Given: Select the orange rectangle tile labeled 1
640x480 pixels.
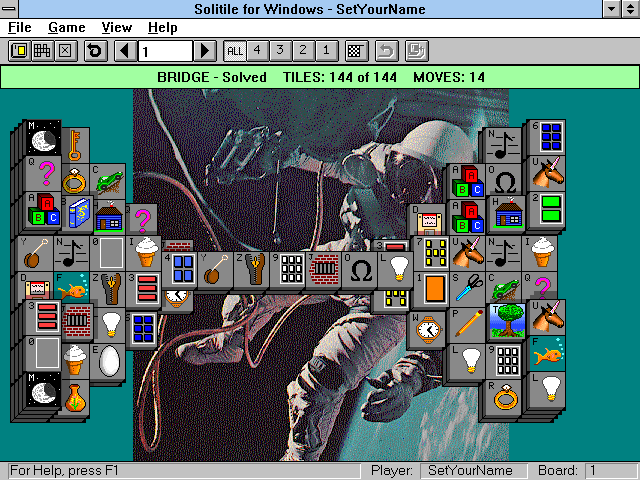Looking at the screenshot, I should (x=432, y=289).
